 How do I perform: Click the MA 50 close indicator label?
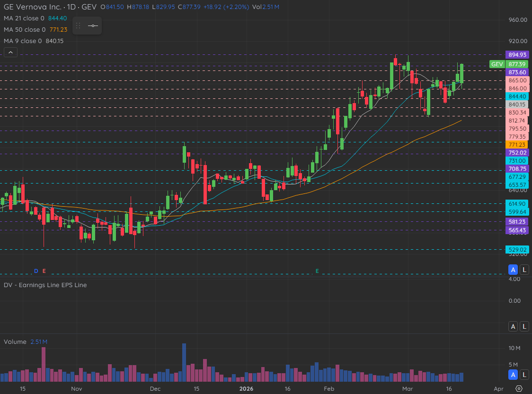coord(25,29)
